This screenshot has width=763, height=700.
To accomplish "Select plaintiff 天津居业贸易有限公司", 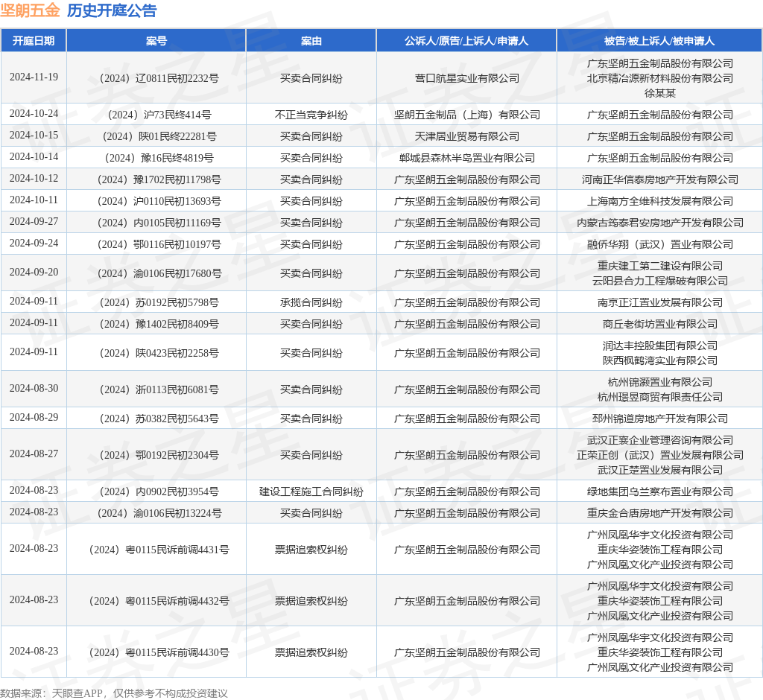I will click(466, 136).
